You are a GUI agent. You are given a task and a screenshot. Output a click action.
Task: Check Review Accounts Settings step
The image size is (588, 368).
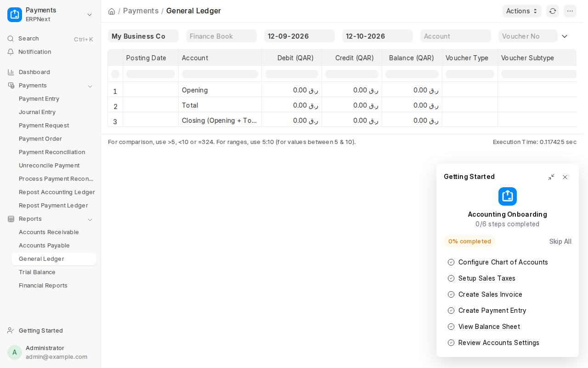451,343
